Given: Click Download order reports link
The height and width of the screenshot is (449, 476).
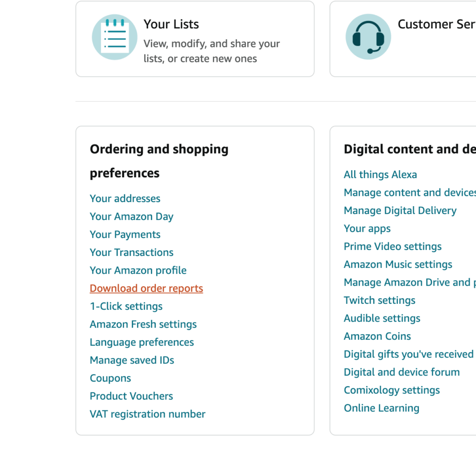Looking at the screenshot, I should [x=146, y=288].
